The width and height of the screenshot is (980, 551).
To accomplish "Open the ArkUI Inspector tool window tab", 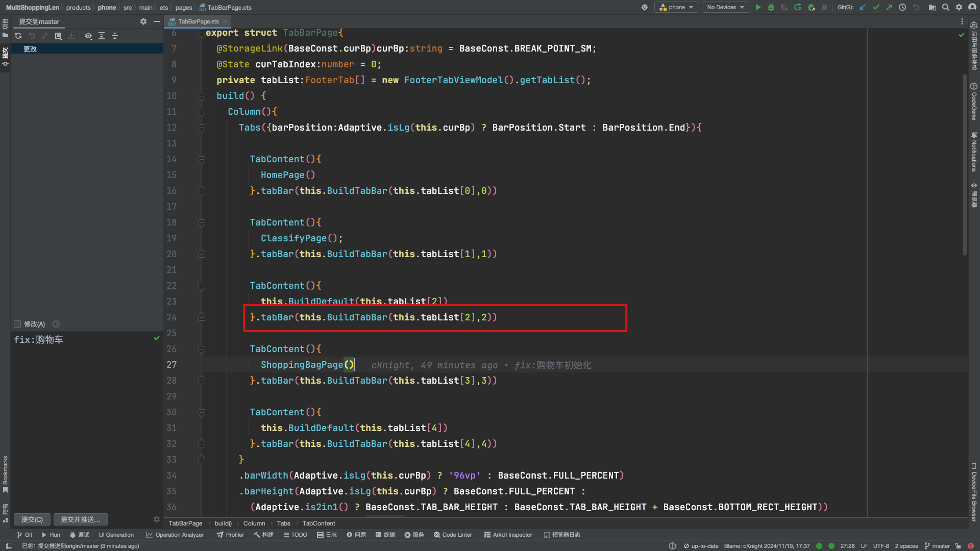I will pyautogui.click(x=508, y=535).
